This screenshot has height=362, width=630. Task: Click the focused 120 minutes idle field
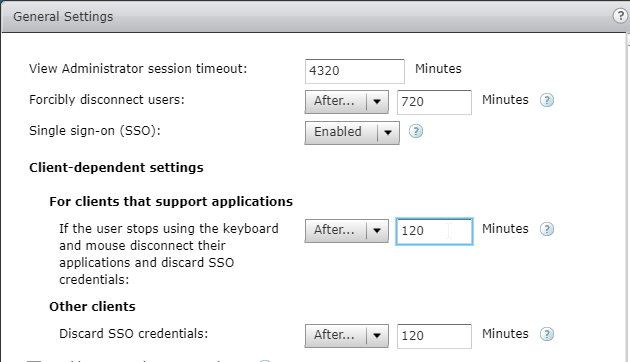[434, 231]
